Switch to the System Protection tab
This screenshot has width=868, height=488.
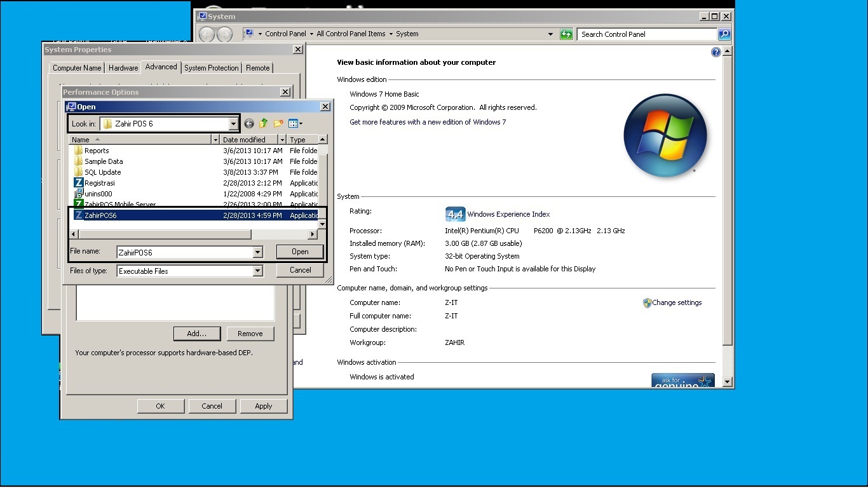[x=212, y=68]
